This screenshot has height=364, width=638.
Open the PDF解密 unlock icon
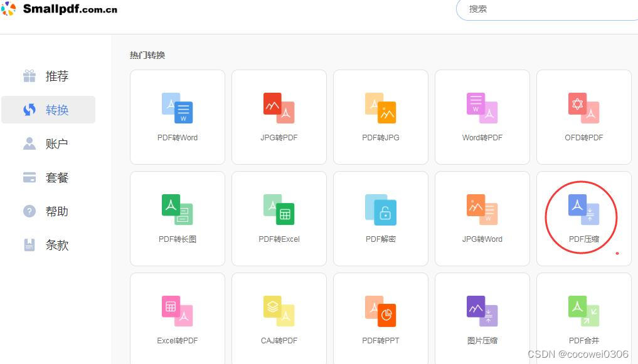[380, 210]
